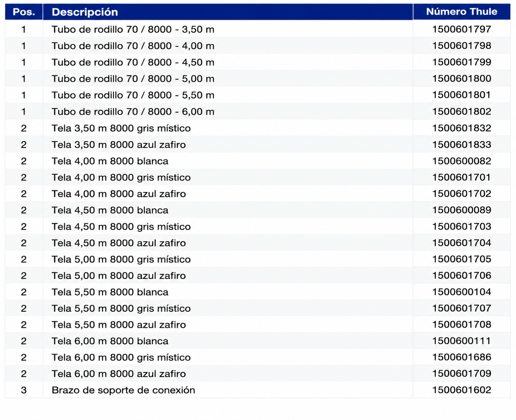Screen dimensions: 516x420
Task: Click Tela 4,50 m 8000 gris místico
Action: 121,227
